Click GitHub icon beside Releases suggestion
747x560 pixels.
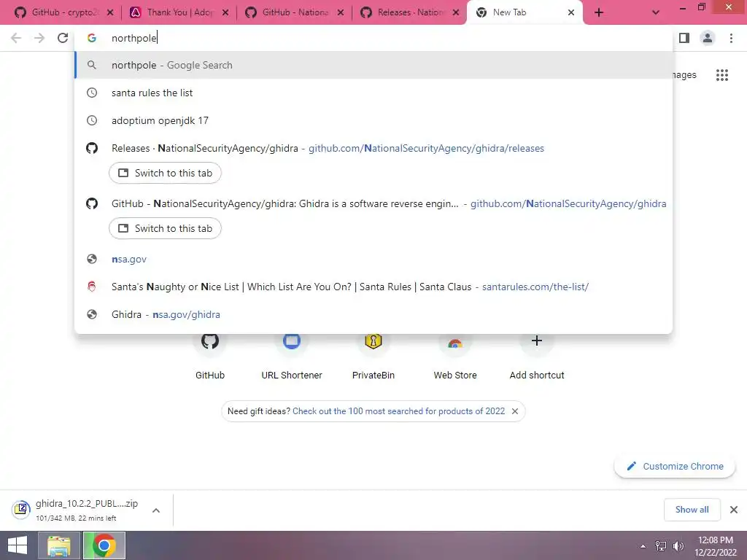pos(92,148)
